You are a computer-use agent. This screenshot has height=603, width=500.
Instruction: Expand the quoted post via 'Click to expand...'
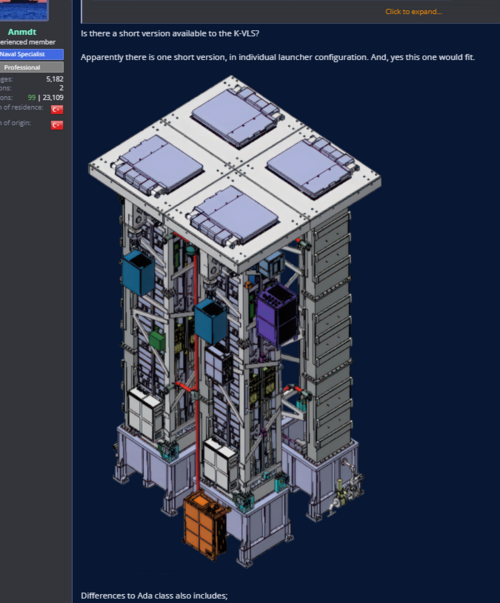pos(413,12)
